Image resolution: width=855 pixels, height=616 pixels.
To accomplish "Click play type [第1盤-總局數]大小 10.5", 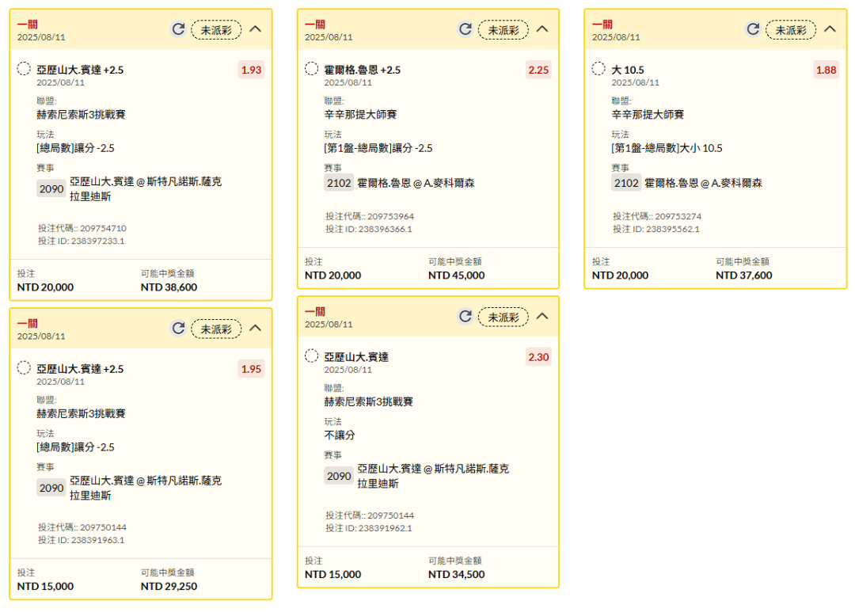I will 667,148.
